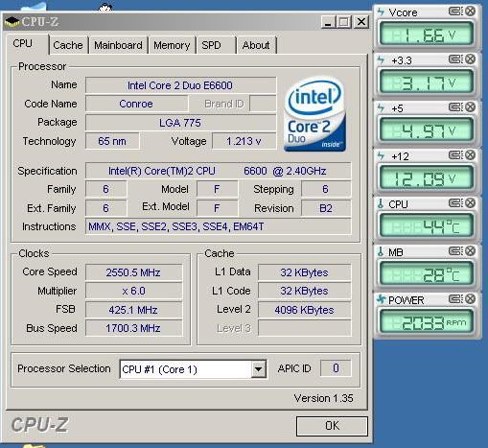Click the Code Name value Conroe

point(136,104)
